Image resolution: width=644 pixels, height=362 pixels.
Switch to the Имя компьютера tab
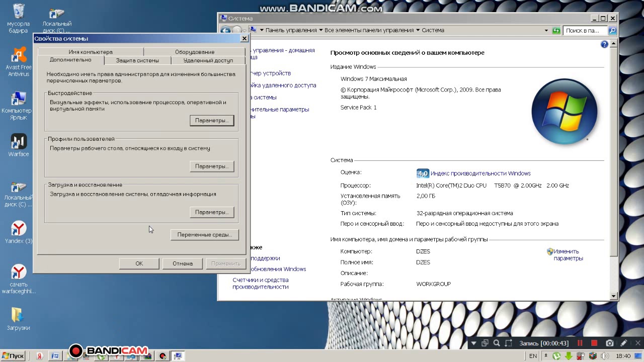(x=91, y=52)
